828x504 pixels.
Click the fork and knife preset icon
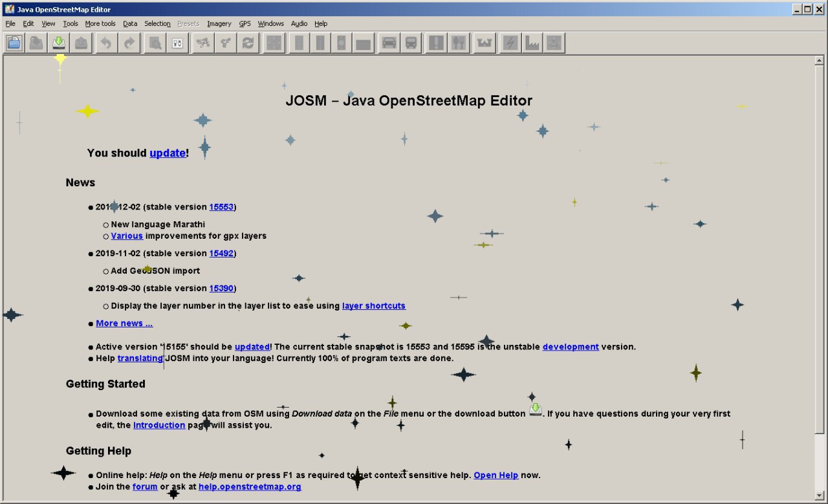(x=459, y=43)
